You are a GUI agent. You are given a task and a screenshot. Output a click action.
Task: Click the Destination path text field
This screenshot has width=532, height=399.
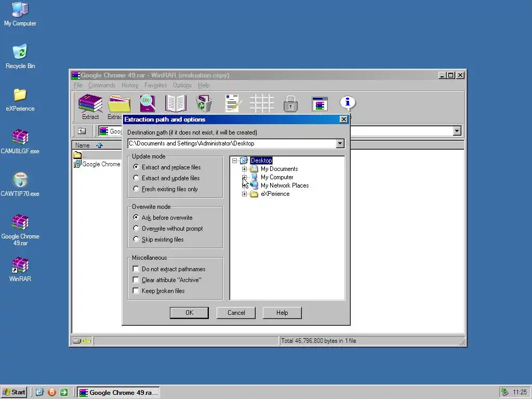(x=232, y=143)
